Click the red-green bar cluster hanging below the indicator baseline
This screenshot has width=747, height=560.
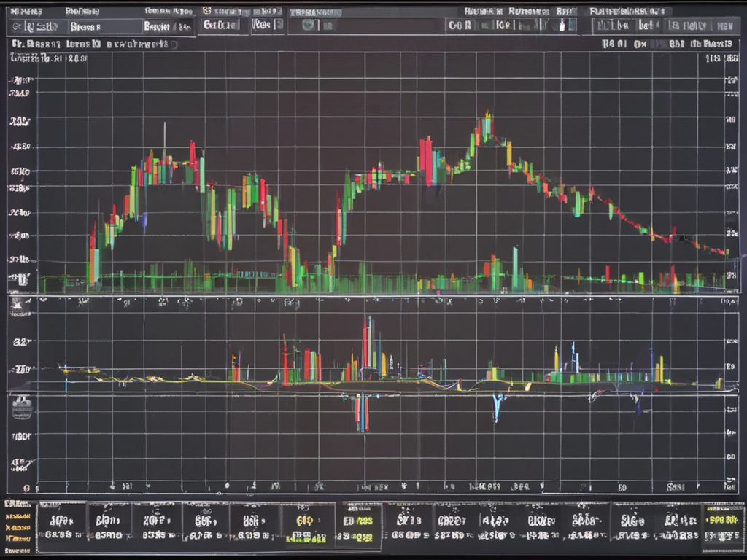[x=362, y=412]
